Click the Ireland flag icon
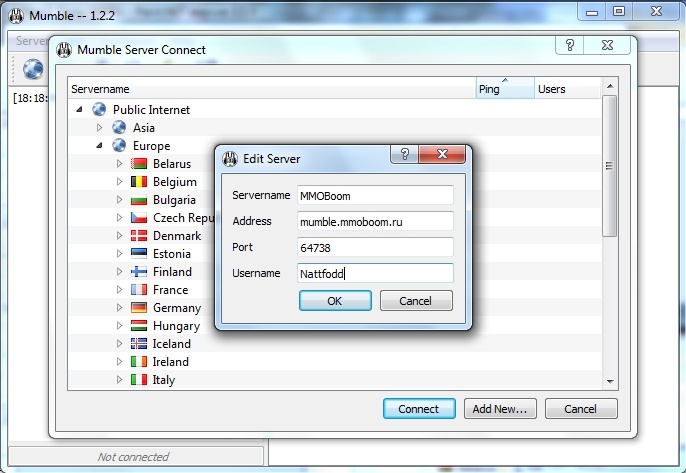 [139, 361]
